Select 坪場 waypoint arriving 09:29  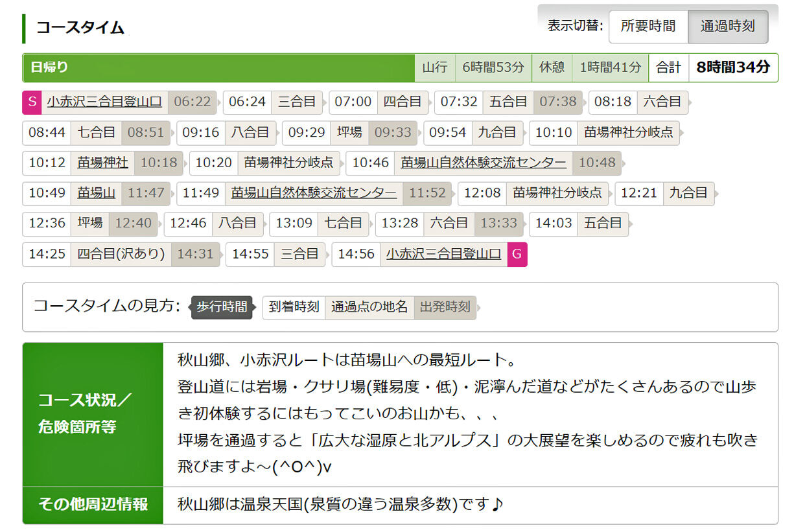coord(350,132)
